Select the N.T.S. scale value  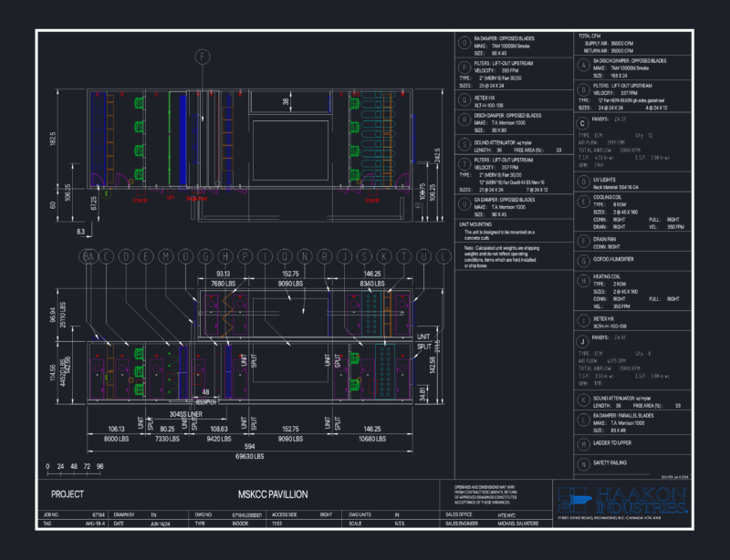coord(401,524)
